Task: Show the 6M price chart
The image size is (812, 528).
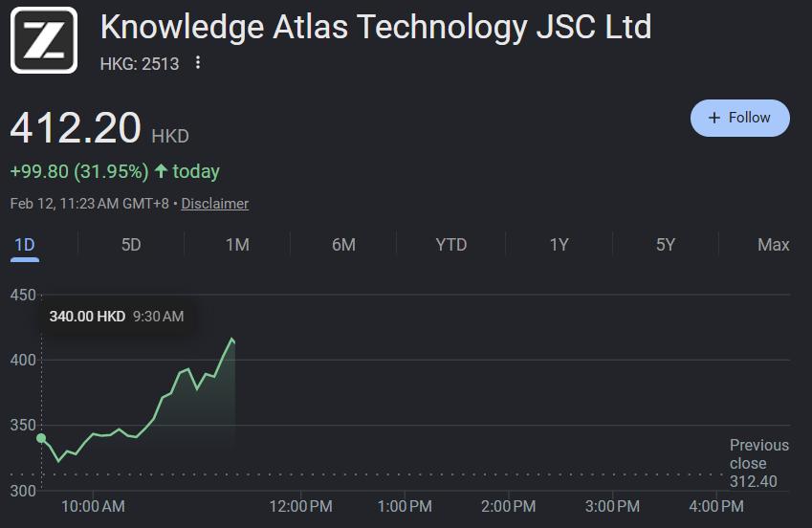Action: click(x=343, y=245)
